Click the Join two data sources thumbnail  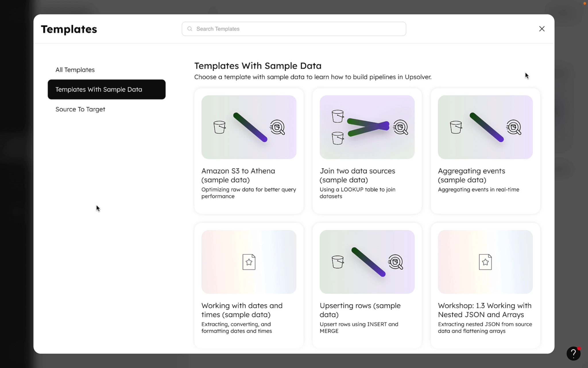[x=367, y=127]
